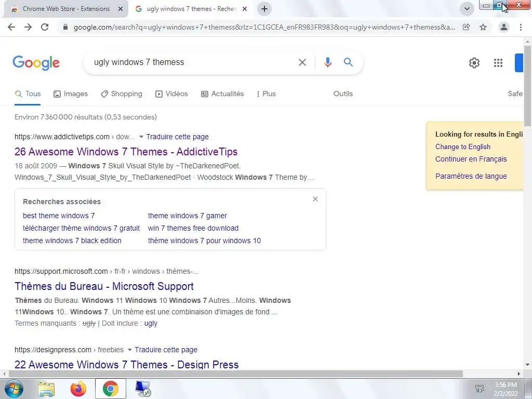
Task: Search theme windows 7 black edition
Action: pos(72,241)
